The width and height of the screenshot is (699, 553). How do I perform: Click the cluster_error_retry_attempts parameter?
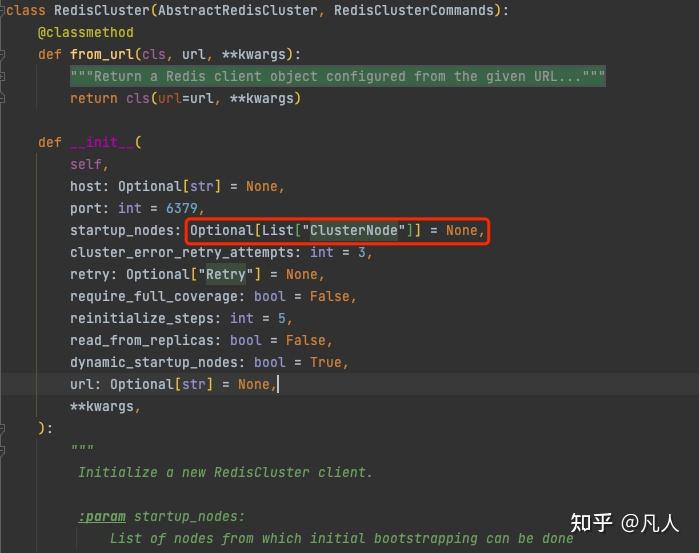pos(181,252)
